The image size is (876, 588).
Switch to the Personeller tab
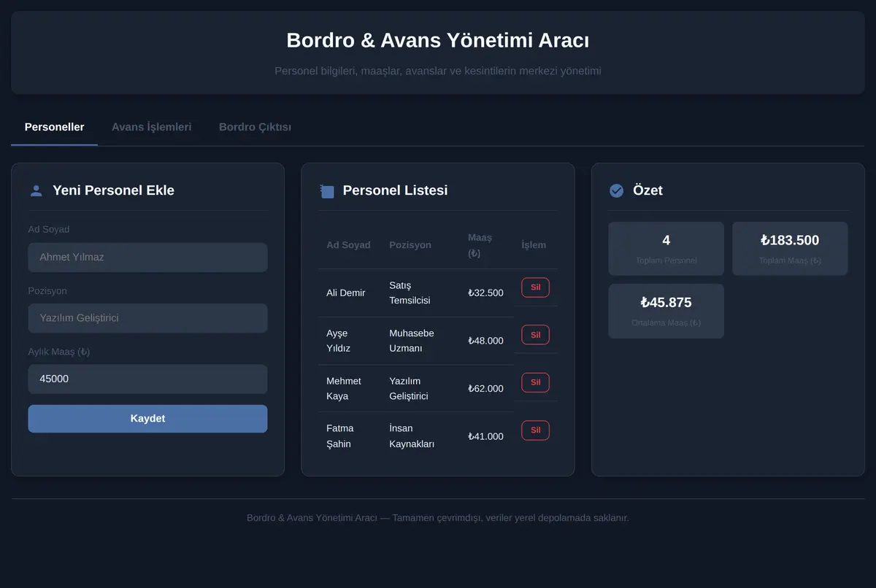point(55,127)
